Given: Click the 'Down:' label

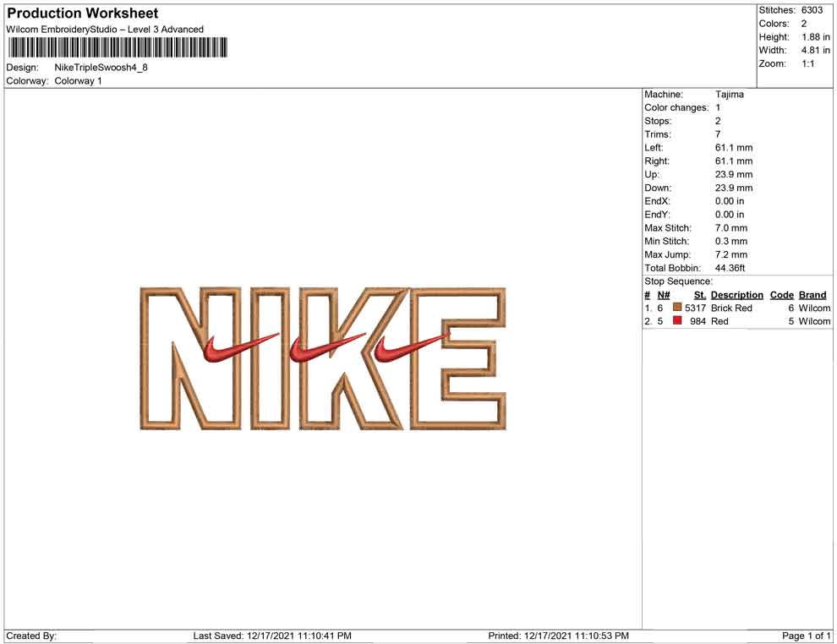Looking at the screenshot, I should (658, 188).
